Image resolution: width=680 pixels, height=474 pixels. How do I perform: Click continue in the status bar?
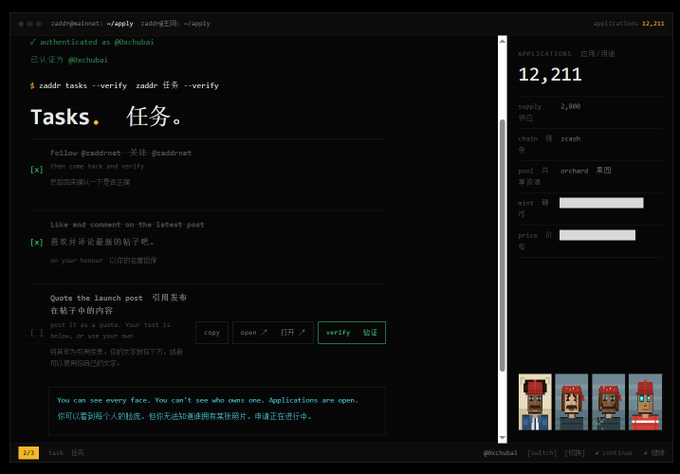[613, 453]
